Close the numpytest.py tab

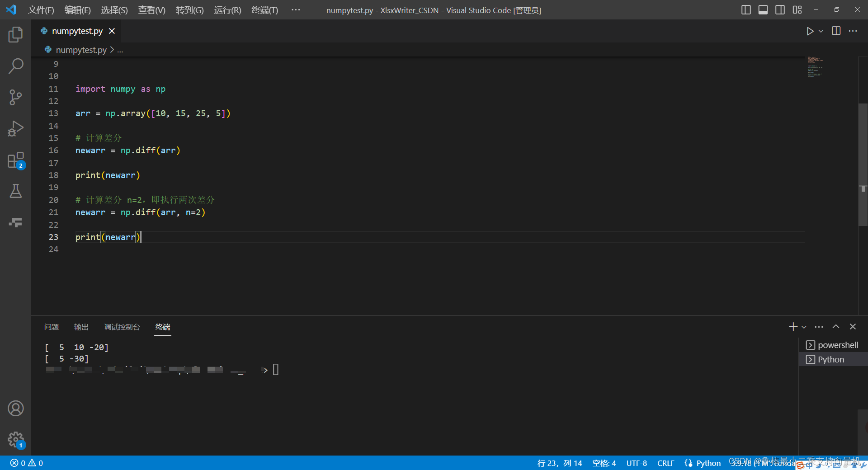coord(112,31)
